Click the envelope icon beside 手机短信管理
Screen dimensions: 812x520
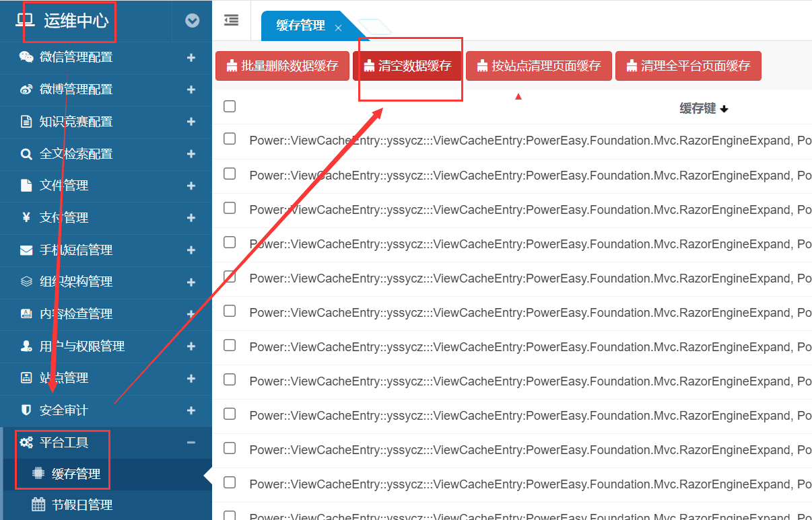click(x=26, y=250)
